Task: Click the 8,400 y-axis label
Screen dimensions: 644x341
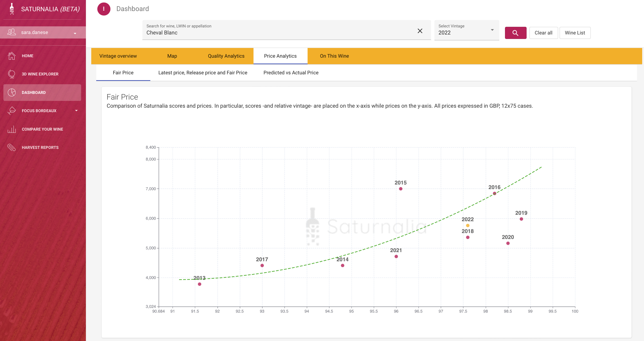Action: point(151,147)
